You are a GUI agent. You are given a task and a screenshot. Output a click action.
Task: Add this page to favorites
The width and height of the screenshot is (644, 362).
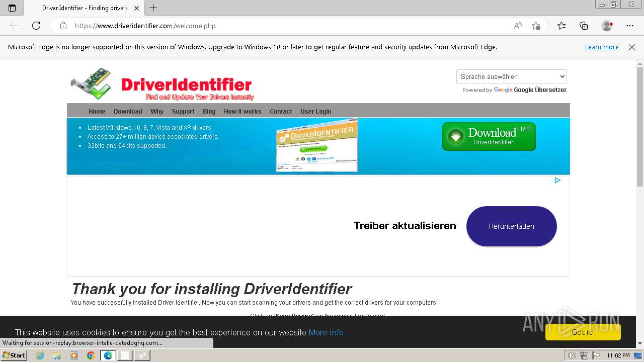pos(536,26)
